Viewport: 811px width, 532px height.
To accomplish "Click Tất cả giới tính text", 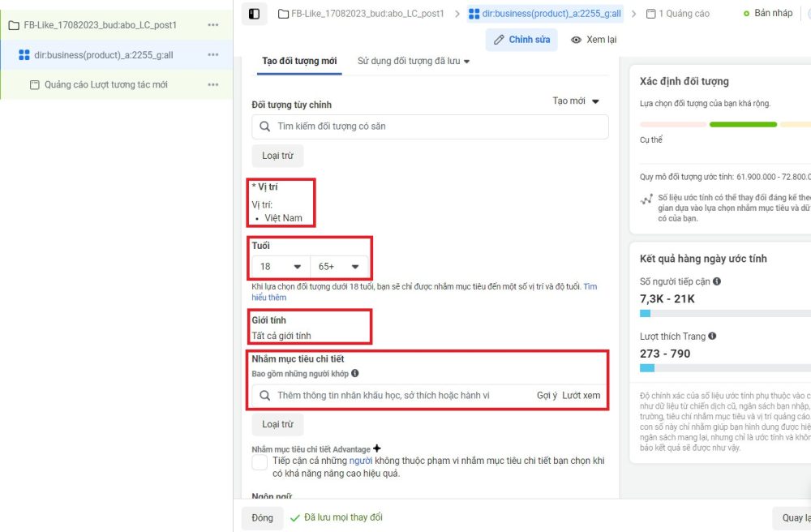I will (281, 336).
